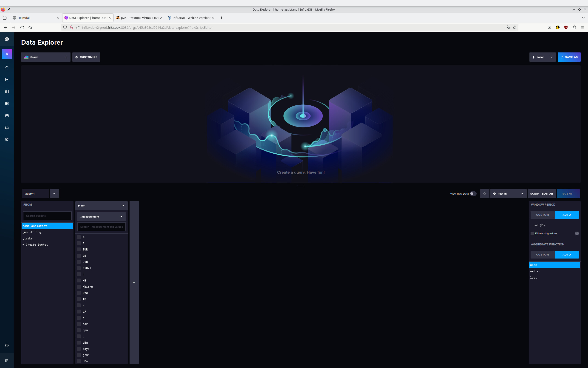
Task: Open the Firefox extensions puzzle icon
Action: coord(574,28)
